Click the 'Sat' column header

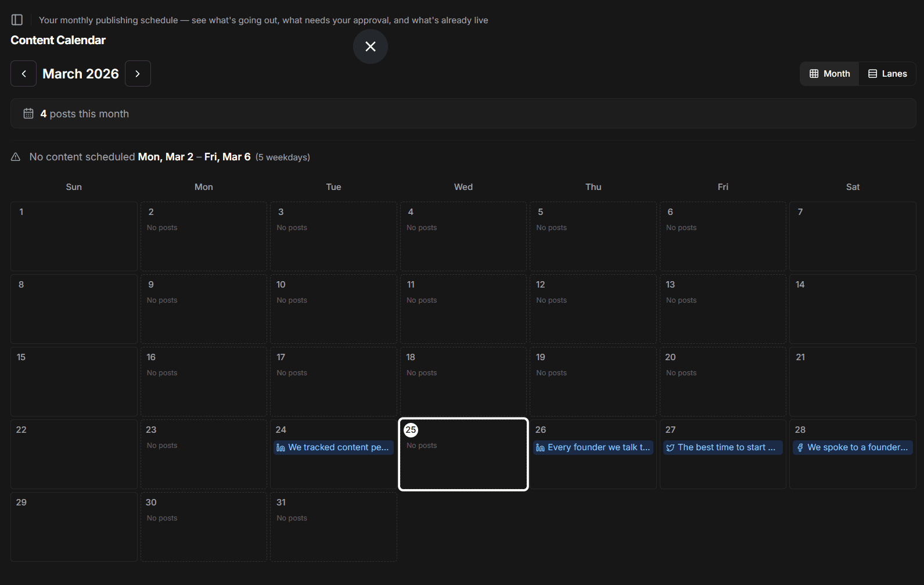click(x=853, y=187)
